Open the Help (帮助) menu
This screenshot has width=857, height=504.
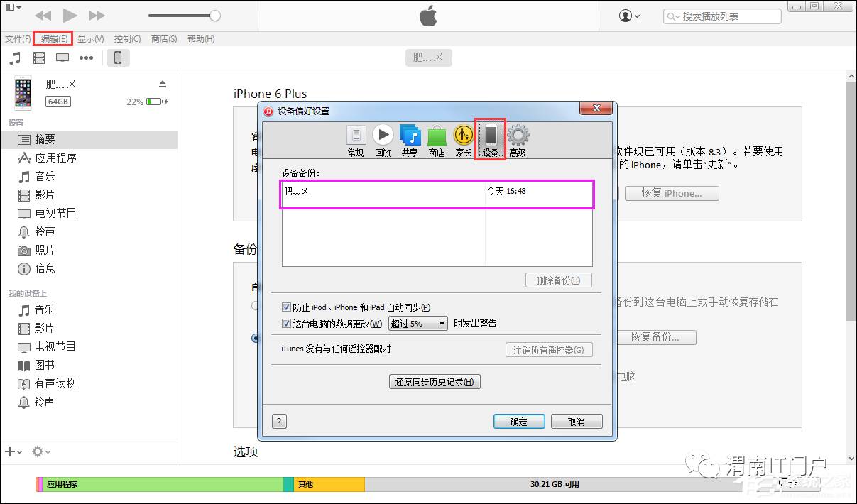coord(201,38)
